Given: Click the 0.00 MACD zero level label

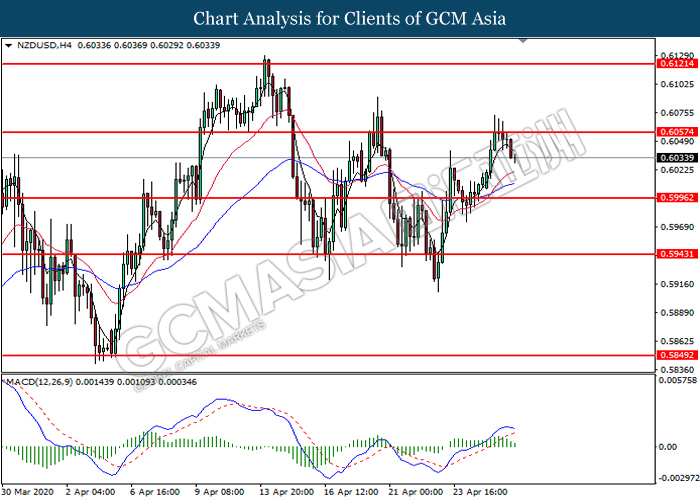Looking at the screenshot, I should [668, 446].
